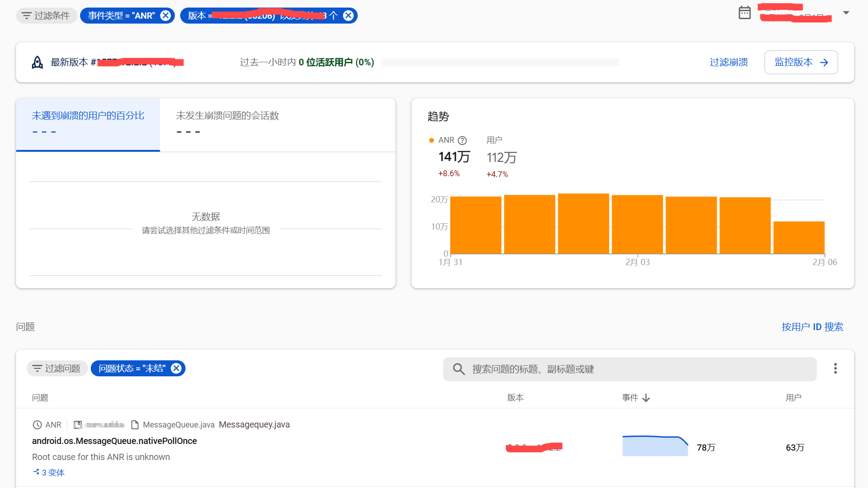Click the 按用户 ID 搜索 link
This screenshot has width=868, height=488.
point(812,327)
